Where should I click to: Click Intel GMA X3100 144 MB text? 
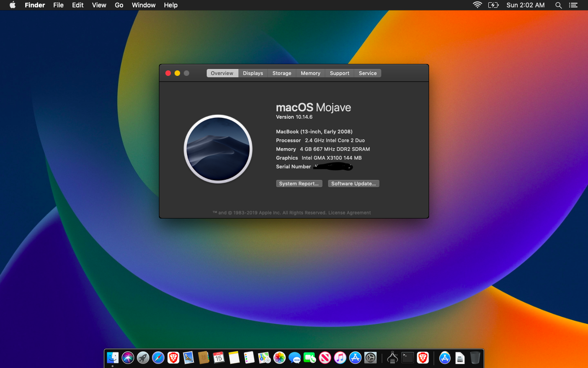332,158
